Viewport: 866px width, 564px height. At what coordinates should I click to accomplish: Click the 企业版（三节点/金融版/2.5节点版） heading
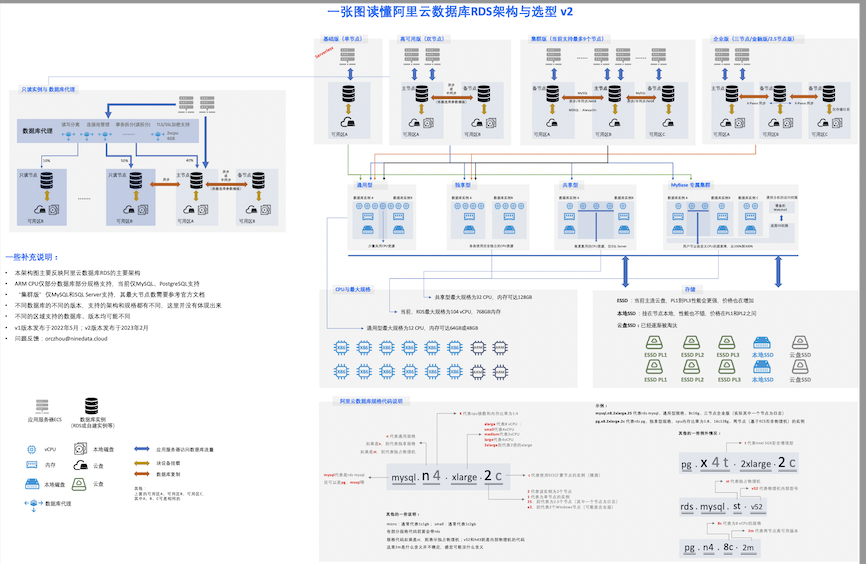(x=754, y=39)
